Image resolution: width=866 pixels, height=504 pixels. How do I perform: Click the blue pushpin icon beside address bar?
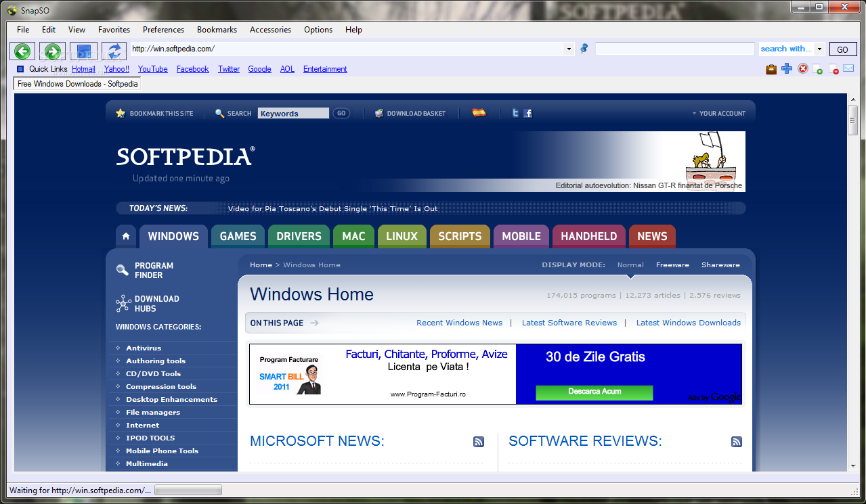click(584, 49)
